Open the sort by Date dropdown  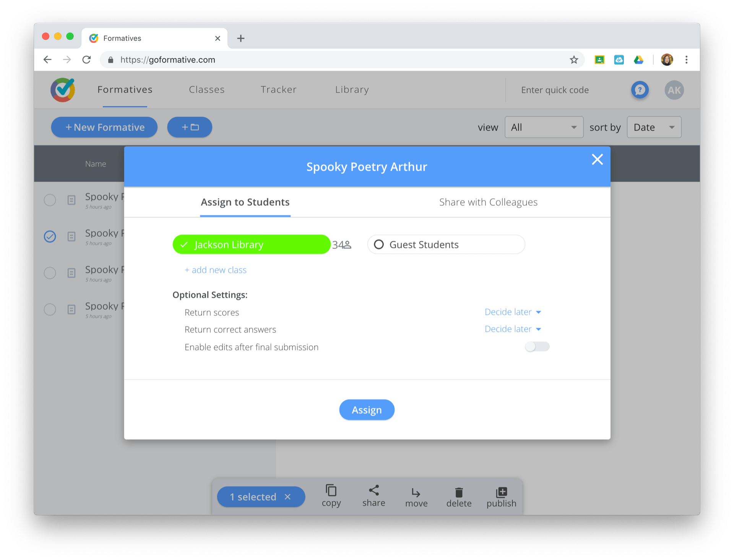pyautogui.click(x=654, y=127)
